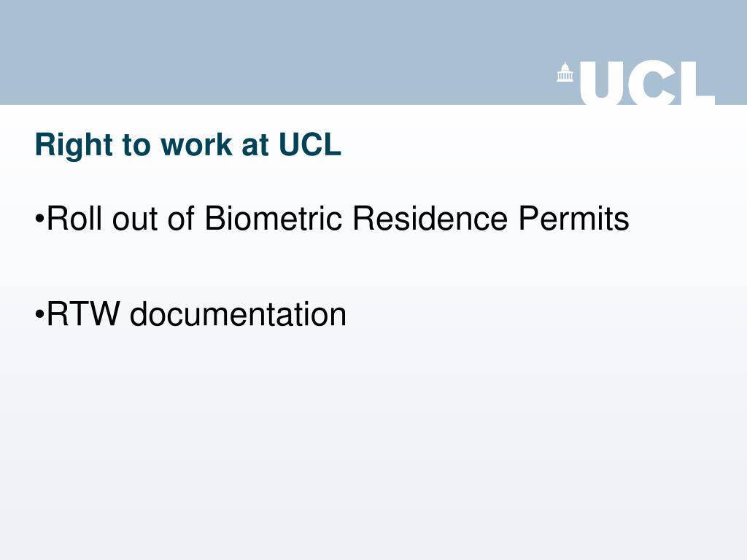Click 'UCL' in the slide title
Screen dimensions: 747x560
coord(310,144)
